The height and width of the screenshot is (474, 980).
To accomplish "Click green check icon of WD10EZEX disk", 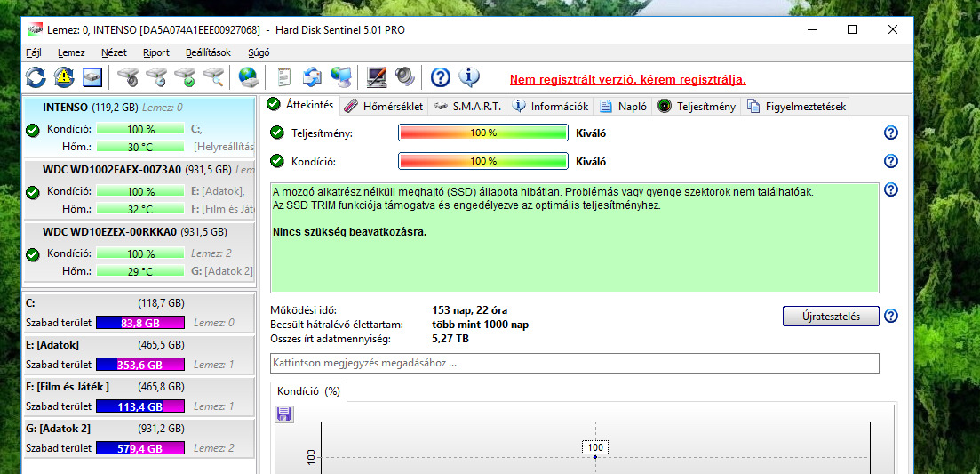I will point(33,254).
